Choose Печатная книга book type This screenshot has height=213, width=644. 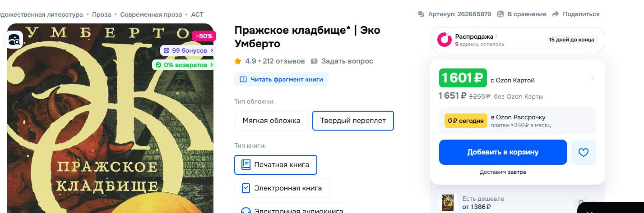point(275,164)
